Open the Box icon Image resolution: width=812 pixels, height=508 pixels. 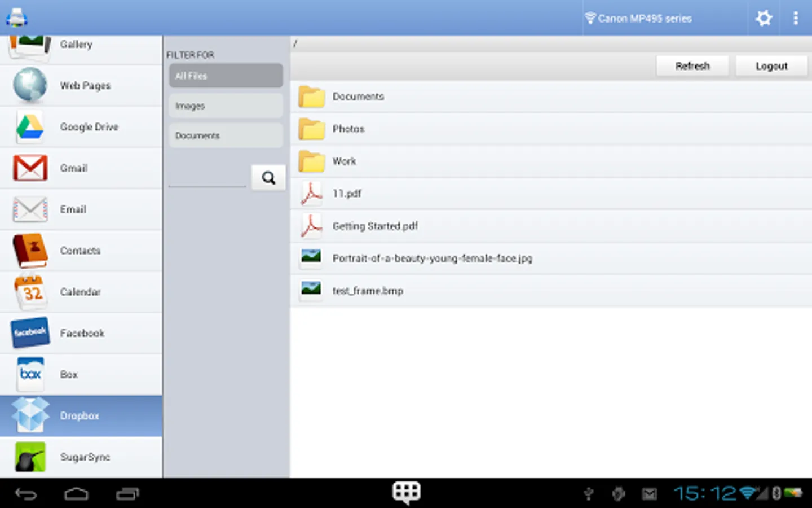[30, 374]
